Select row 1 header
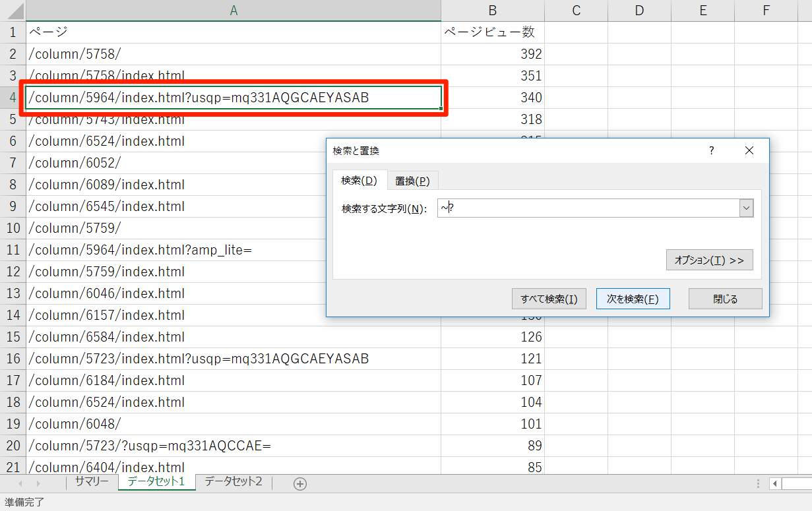The image size is (812, 511). coord(13,32)
